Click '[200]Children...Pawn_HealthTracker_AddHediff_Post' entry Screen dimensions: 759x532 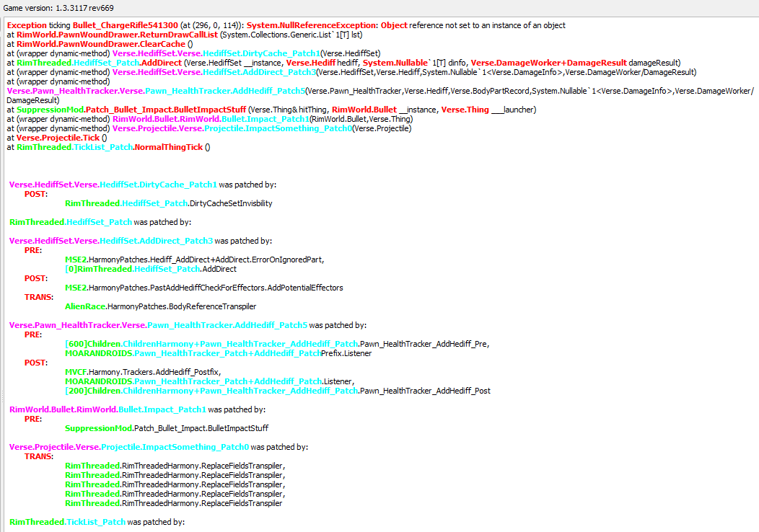tap(277, 391)
